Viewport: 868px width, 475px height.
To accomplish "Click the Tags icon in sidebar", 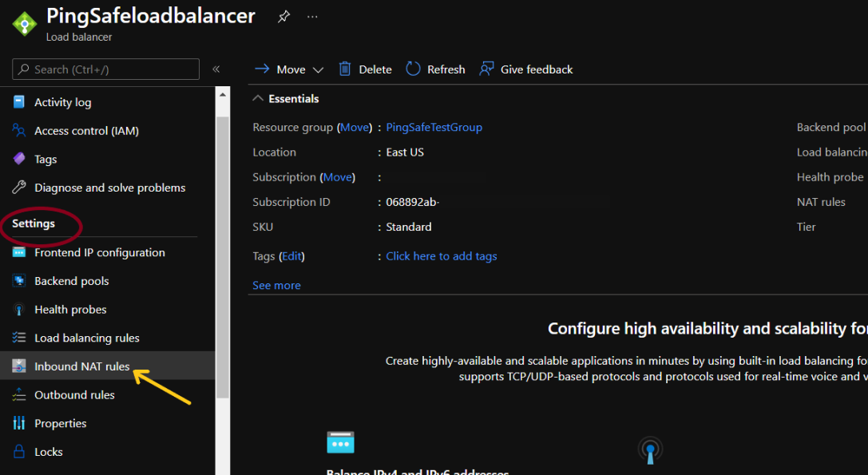I will pyautogui.click(x=19, y=159).
